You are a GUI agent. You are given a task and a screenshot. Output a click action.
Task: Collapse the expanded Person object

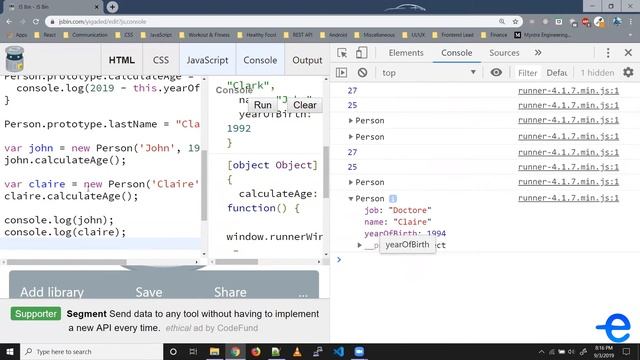click(350, 199)
